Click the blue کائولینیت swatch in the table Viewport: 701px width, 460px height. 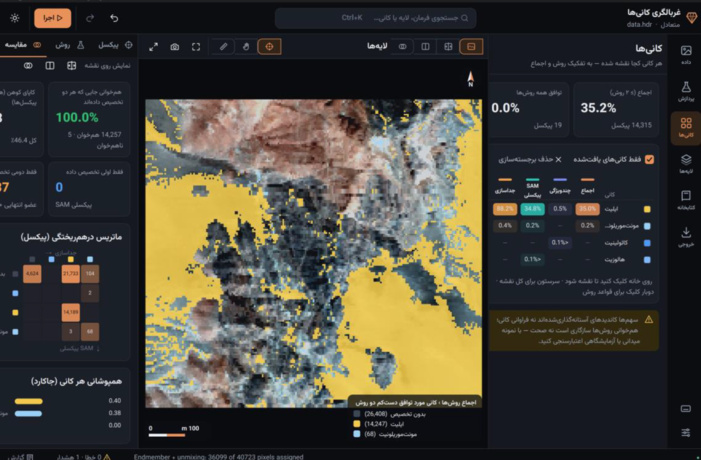pos(647,243)
